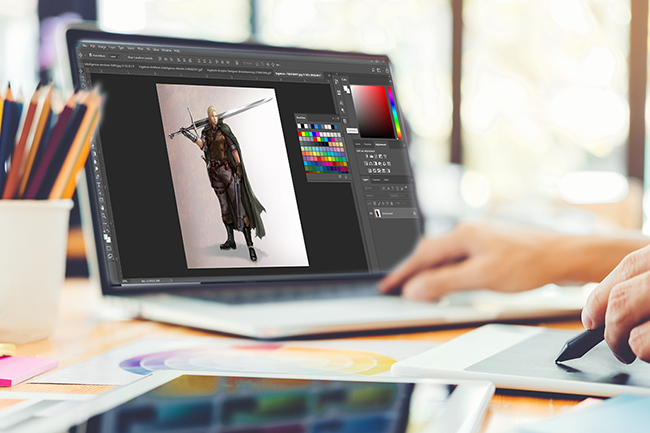Create new swatch icon in Swatches panel

pyautogui.click(x=340, y=177)
